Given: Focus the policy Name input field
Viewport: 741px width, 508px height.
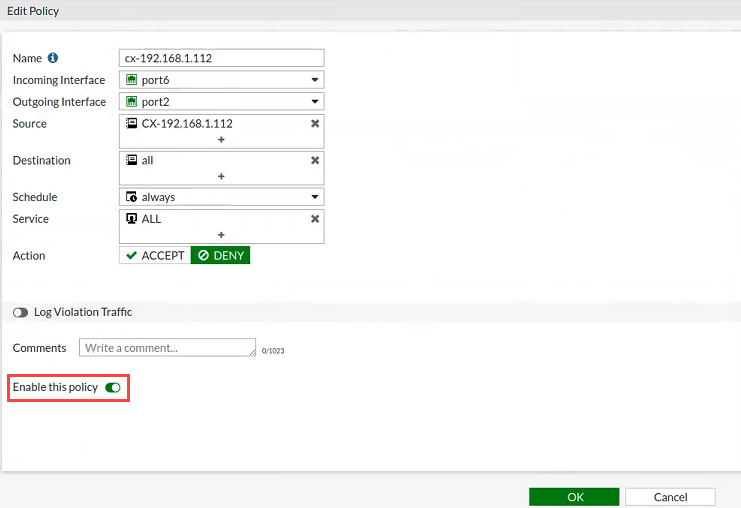Looking at the screenshot, I should [222, 58].
